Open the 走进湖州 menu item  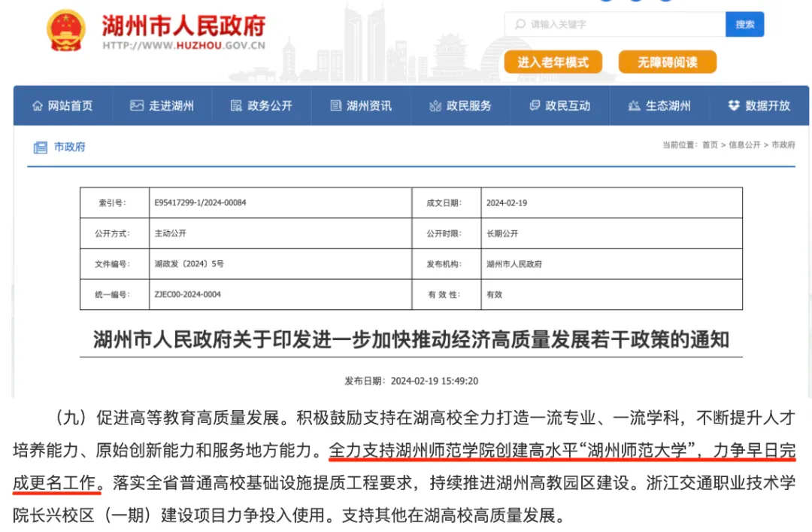[x=162, y=106]
